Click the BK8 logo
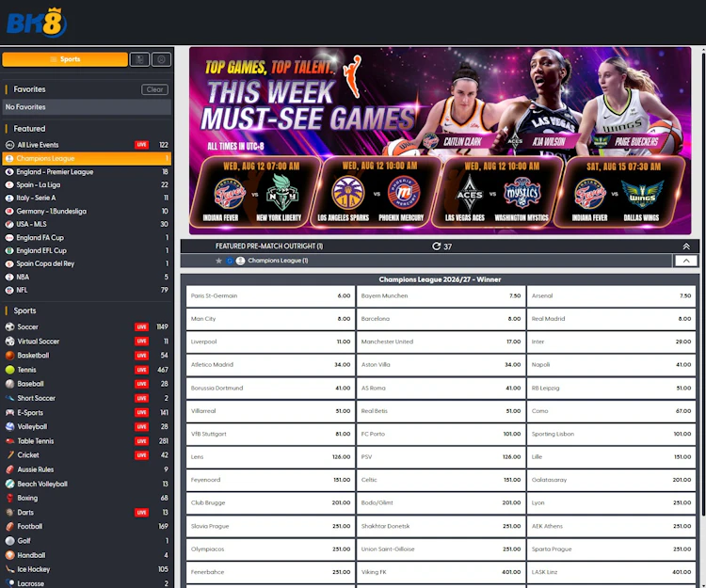The width and height of the screenshot is (706, 588). (37, 23)
